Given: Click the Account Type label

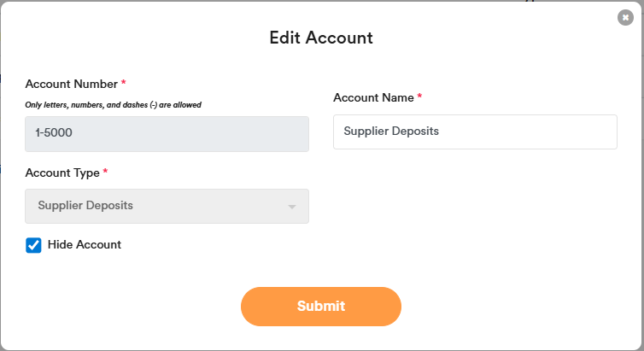Looking at the screenshot, I should point(62,173).
